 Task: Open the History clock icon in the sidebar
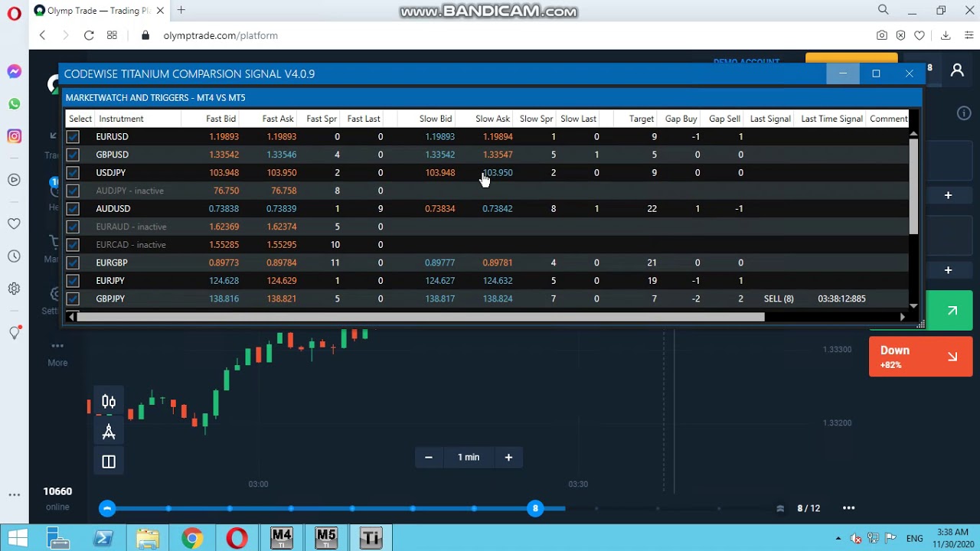pyautogui.click(x=14, y=256)
